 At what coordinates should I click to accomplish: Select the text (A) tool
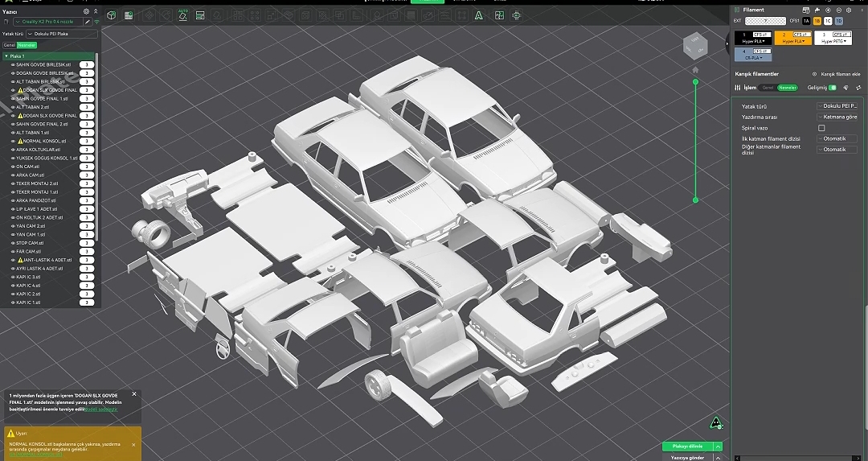coord(478,15)
